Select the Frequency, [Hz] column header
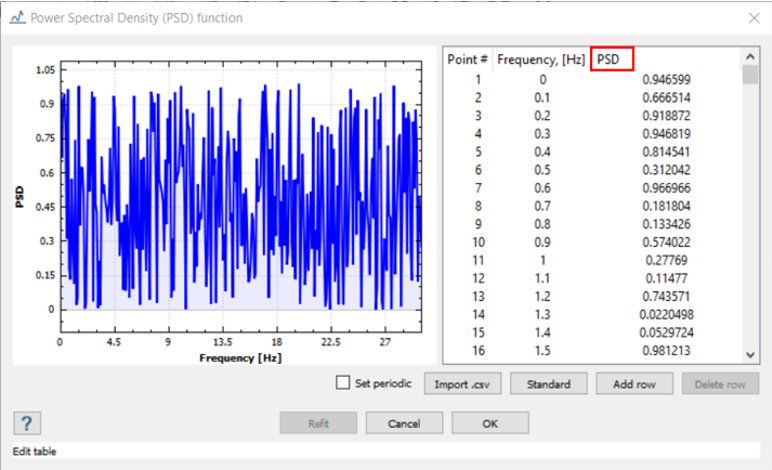 [541, 60]
